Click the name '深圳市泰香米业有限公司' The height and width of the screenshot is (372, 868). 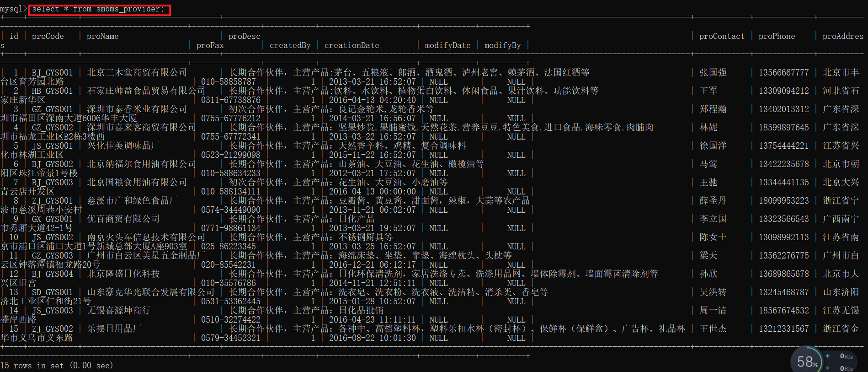[x=137, y=109]
